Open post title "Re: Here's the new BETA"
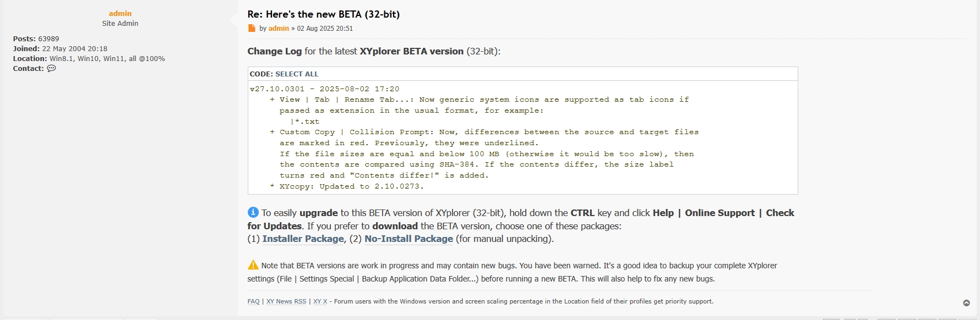The width and height of the screenshot is (980, 320). click(323, 14)
